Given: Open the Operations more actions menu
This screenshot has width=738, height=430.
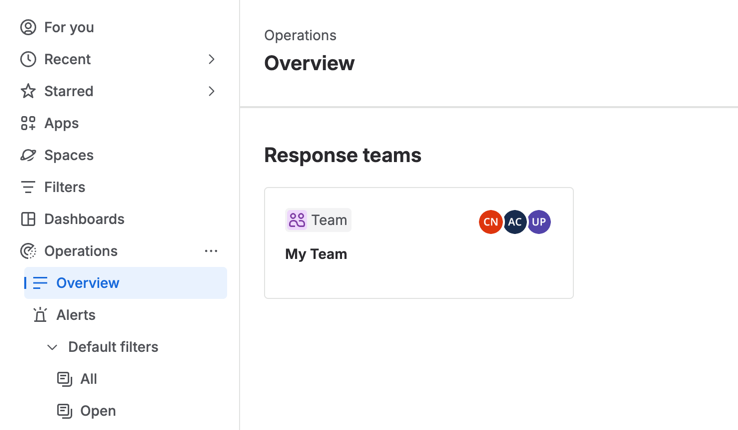Looking at the screenshot, I should click(x=211, y=251).
